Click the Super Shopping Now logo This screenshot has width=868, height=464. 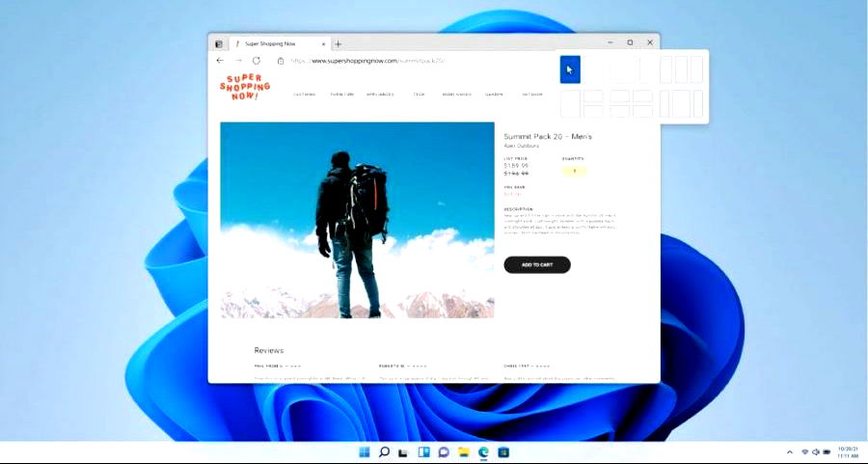tap(245, 87)
